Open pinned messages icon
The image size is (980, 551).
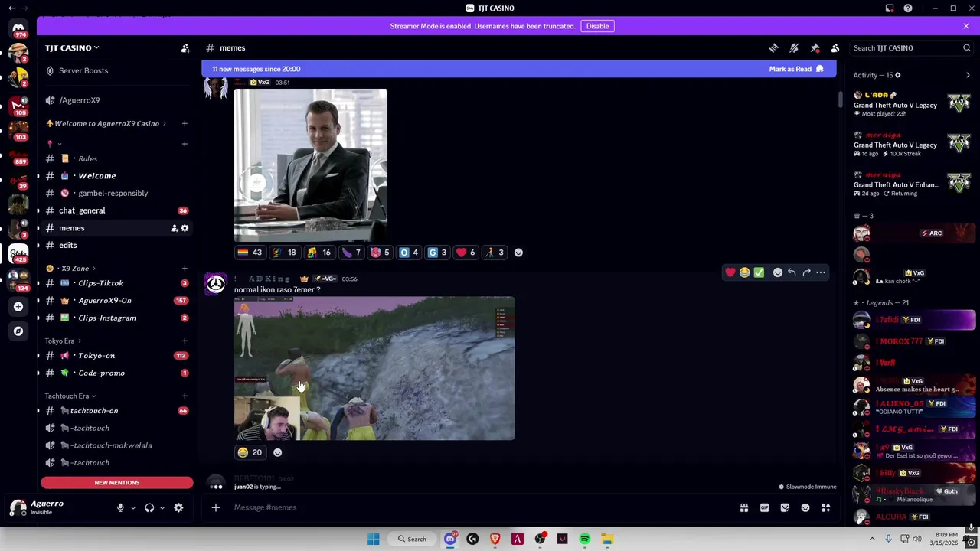point(815,48)
